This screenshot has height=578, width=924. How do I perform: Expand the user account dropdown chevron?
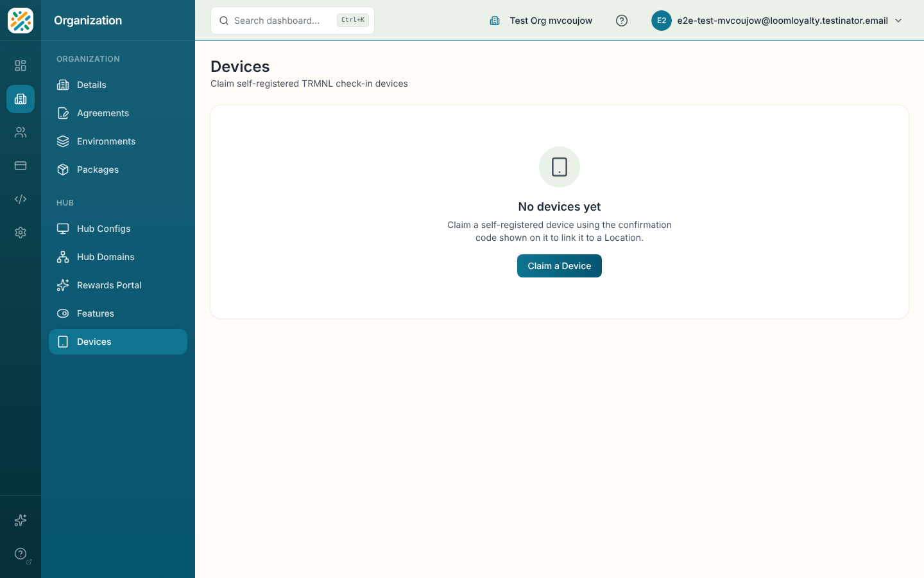pyautogui.click(x=898, y=21)
